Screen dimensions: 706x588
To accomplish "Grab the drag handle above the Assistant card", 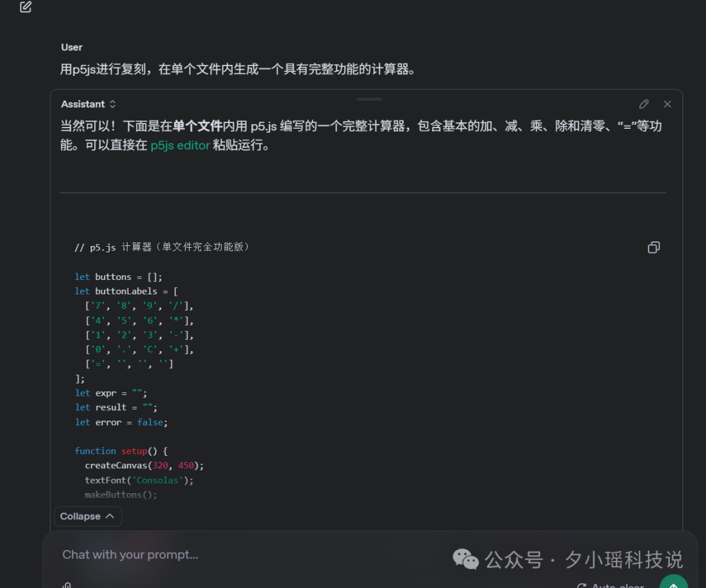I will pos(369,99).
